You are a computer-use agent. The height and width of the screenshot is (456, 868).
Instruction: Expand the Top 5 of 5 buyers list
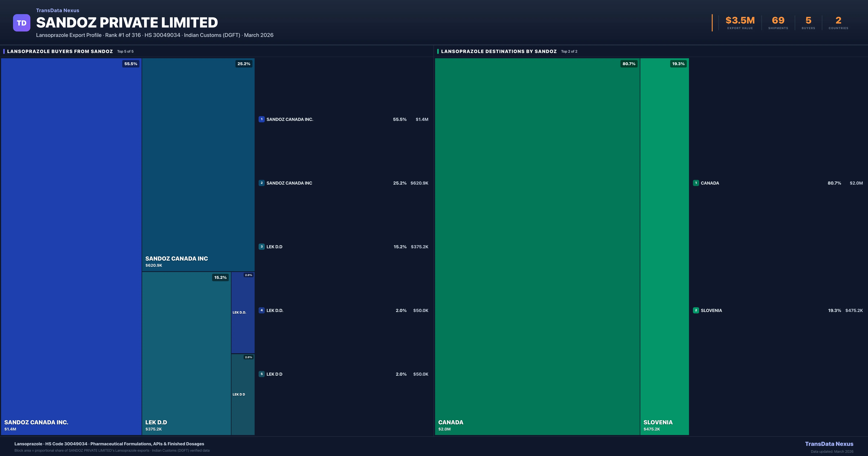coord(125,51)
